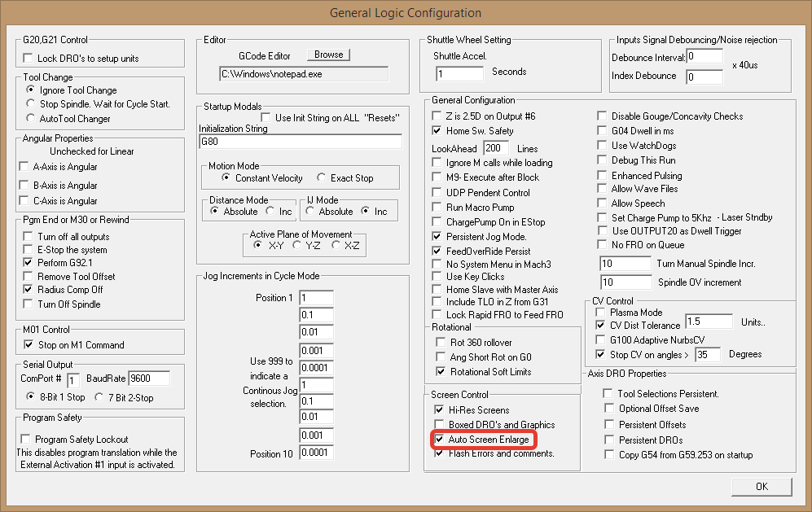Check Turn Off Spindle
This screenshot has width=812, height=512.
coord(28,304)
